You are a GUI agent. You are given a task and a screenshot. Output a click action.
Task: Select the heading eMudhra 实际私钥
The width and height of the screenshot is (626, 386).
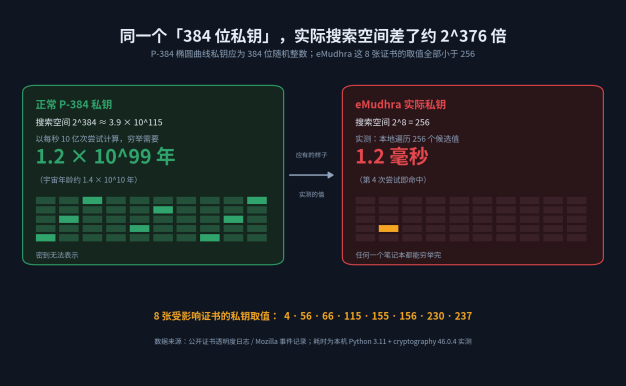tap(400, 105)
